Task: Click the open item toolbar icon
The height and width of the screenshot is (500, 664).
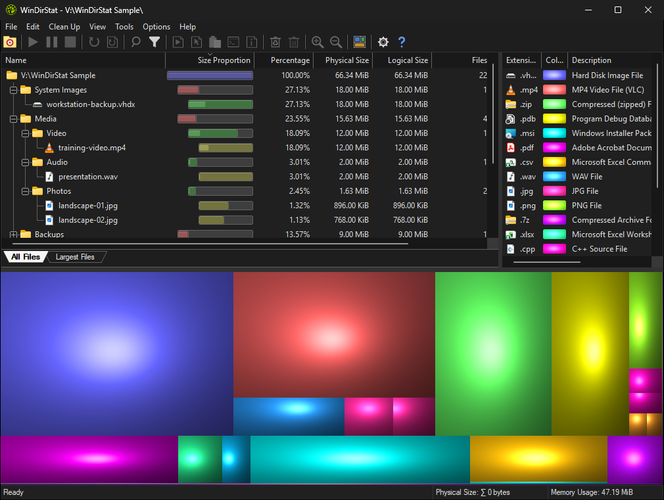Action: coord(178,42)
